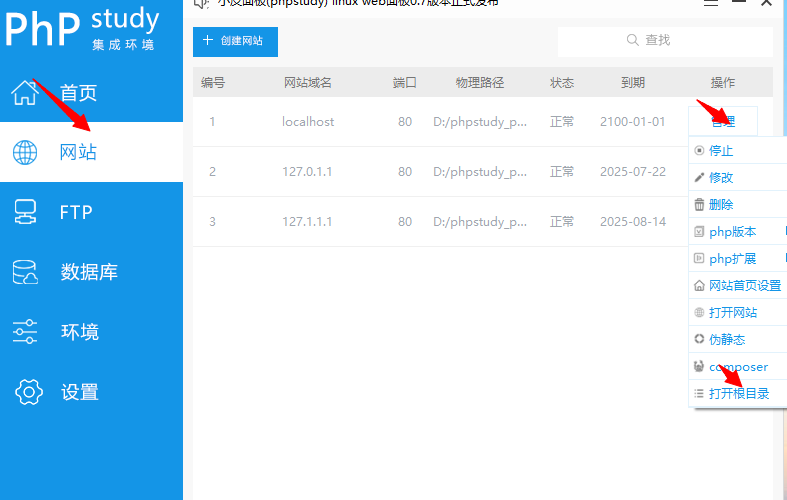Click the port 80 of 127.1.1.1 row
The image size is (787, 500).
click(405, 221)
